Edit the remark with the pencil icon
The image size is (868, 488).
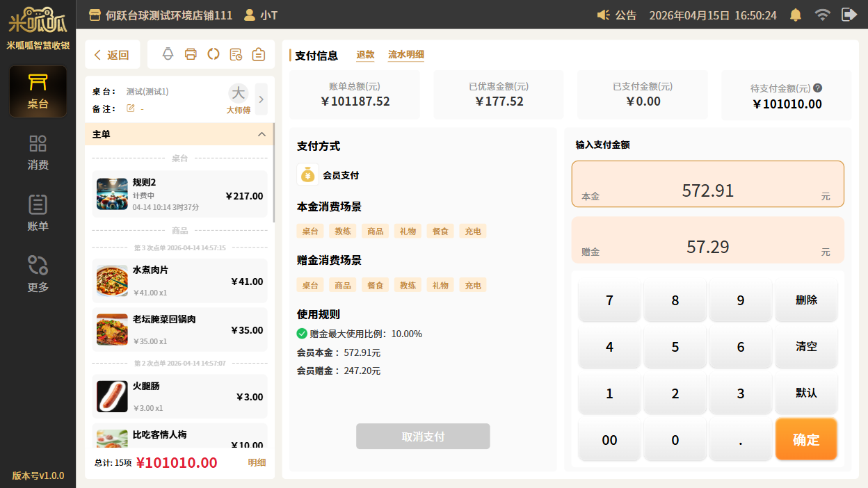(x=130, y=108)
